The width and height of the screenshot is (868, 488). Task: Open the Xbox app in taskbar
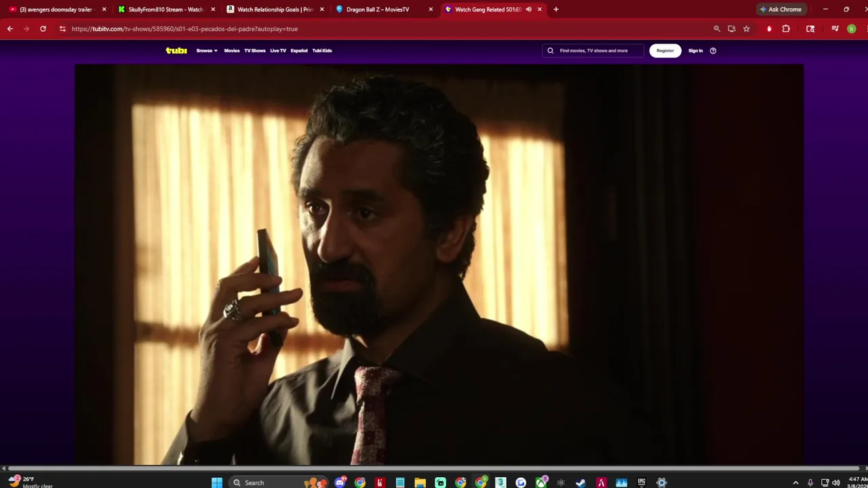(x=541, y=483)
